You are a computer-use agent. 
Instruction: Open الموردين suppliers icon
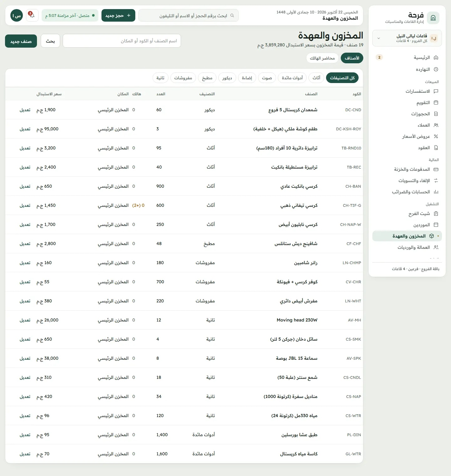tap(436, 225)
